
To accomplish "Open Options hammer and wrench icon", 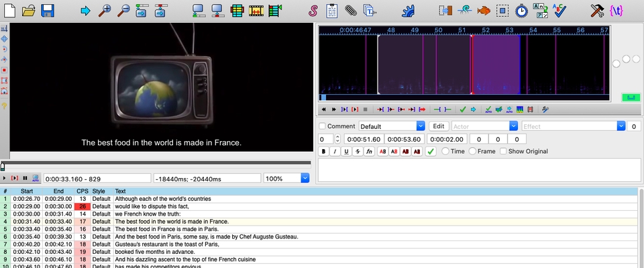I will (597, 10).
